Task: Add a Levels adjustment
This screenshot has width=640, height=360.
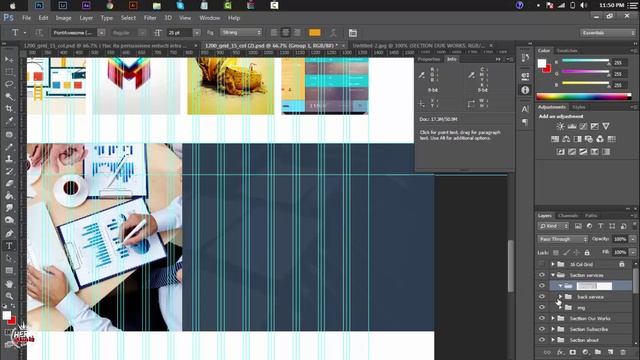Action: click(572, 126)
